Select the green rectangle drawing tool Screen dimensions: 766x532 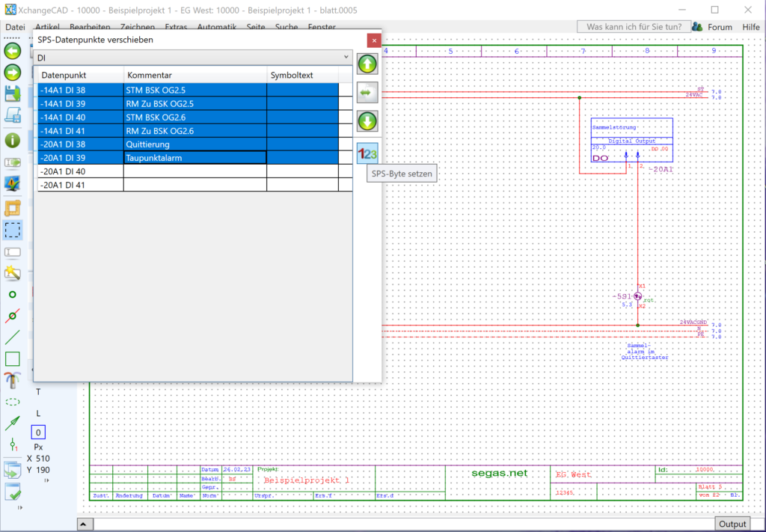(x=12, y=359)
